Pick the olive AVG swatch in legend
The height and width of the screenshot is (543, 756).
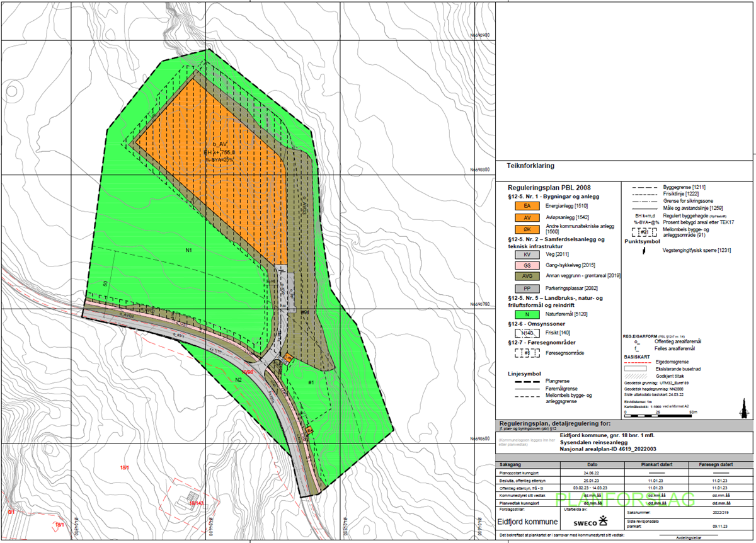(524, 275)
